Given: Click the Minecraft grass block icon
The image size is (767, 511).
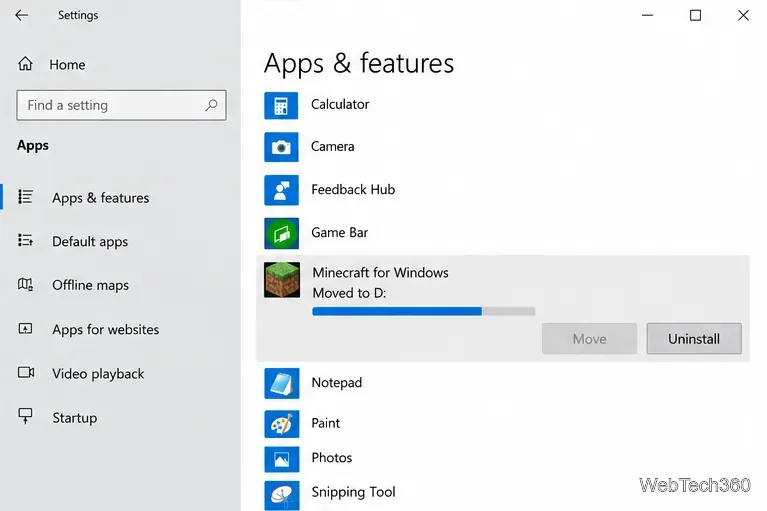Looking at the screenshot, I should point(282,280).
